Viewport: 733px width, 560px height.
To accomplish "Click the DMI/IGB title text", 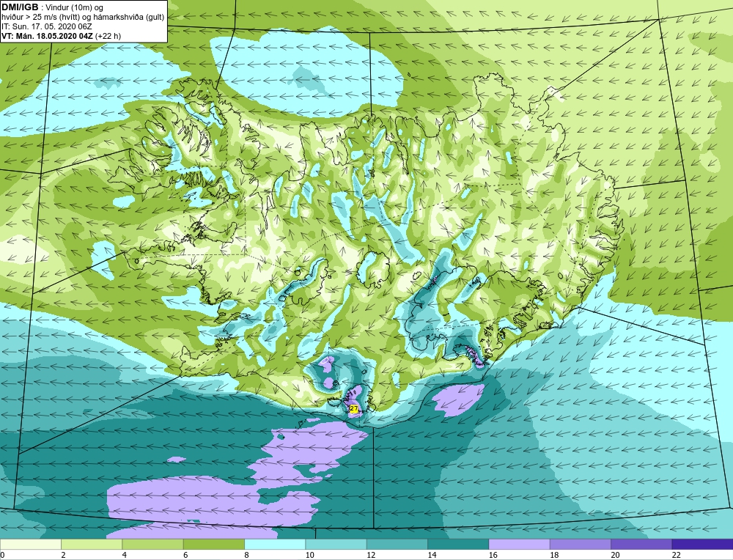I will [x=20, y=7].
